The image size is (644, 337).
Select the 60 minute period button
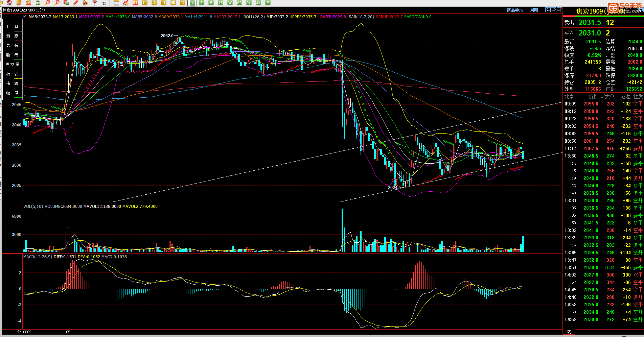pos(239,3)
